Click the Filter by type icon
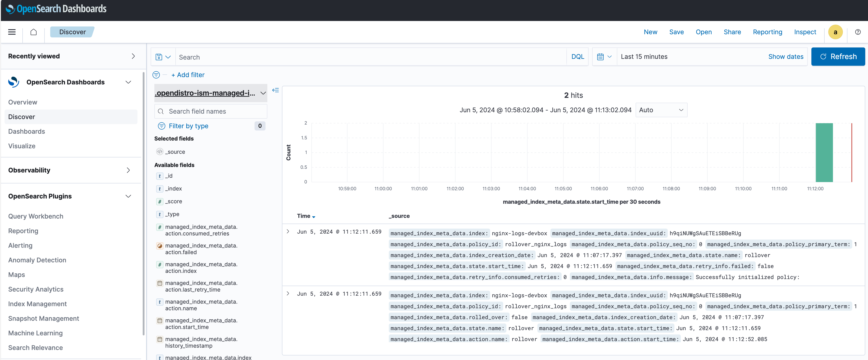 [x=161, y=126]
